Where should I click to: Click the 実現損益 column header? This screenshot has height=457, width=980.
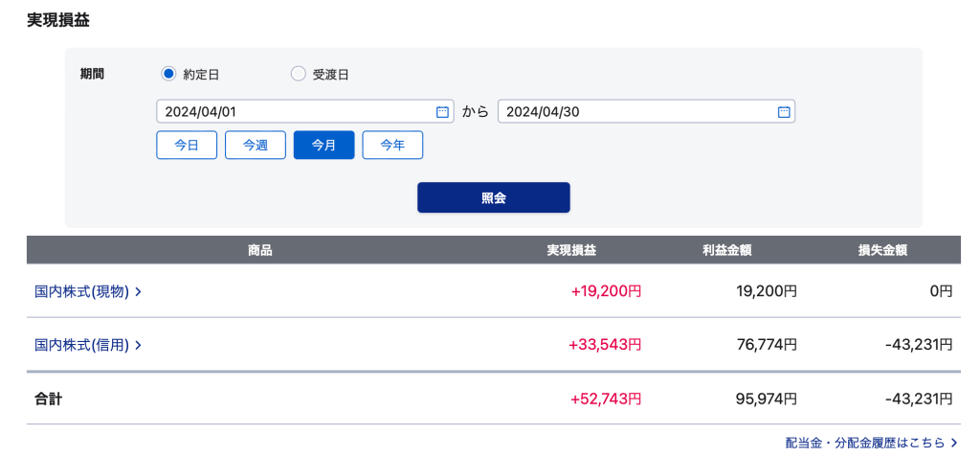click(x=571, y=250)
